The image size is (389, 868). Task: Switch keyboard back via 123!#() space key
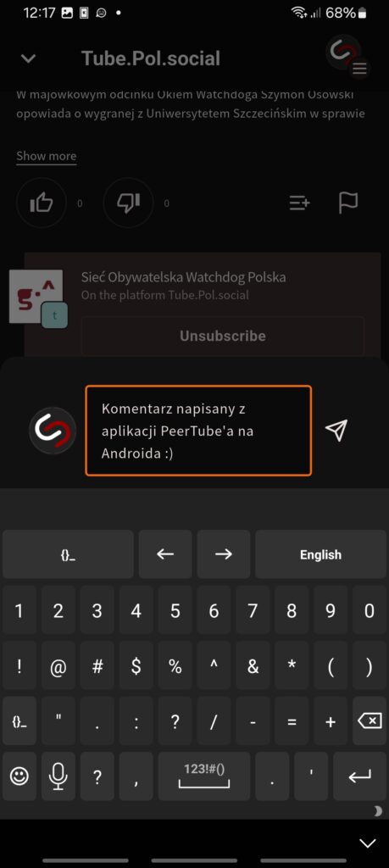(204, 776)
